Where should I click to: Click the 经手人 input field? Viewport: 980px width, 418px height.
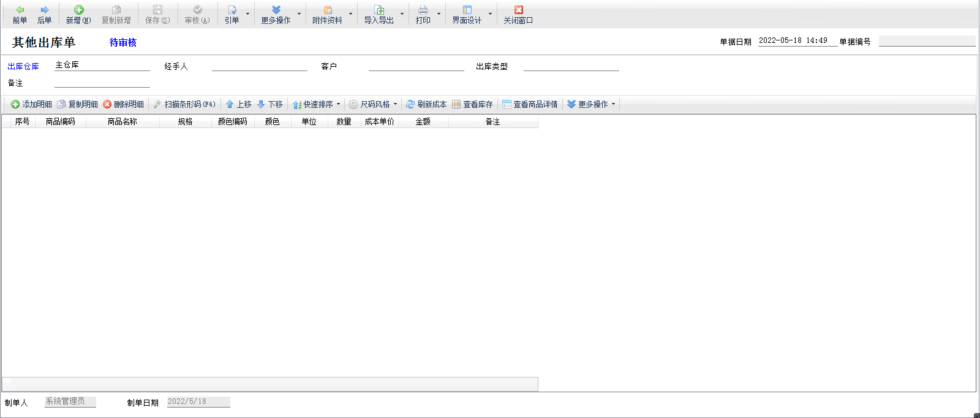[259, 65]
